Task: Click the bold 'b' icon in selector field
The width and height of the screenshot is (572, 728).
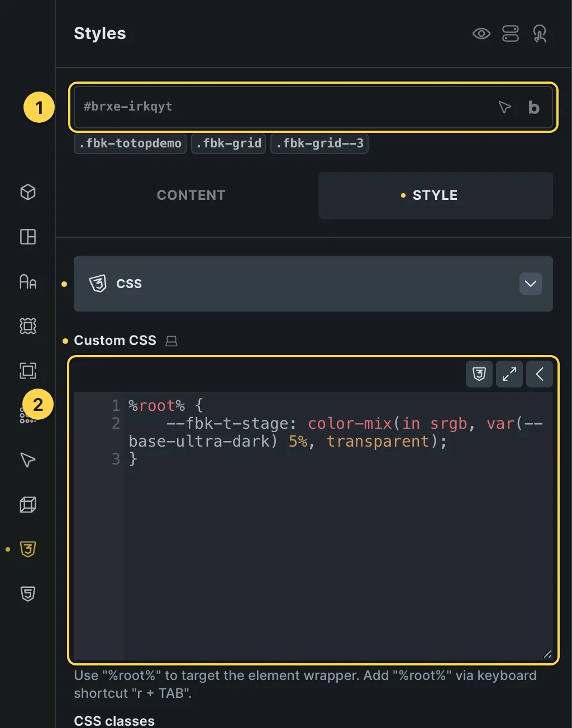Action: pyautogui.click(x=533, y=107)
